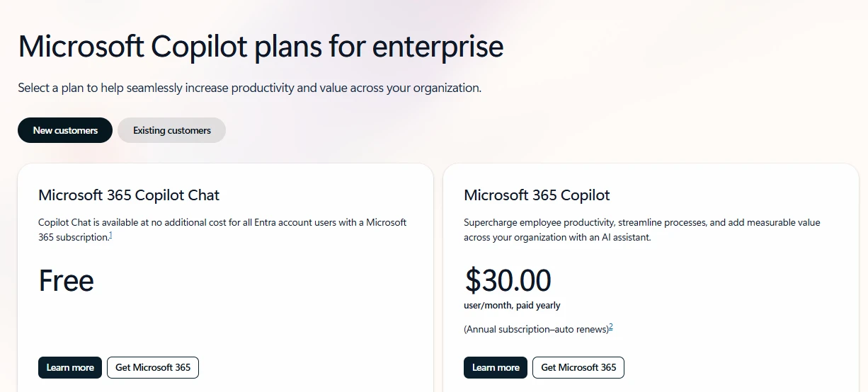Switch to the Existing customers tab

171,130
